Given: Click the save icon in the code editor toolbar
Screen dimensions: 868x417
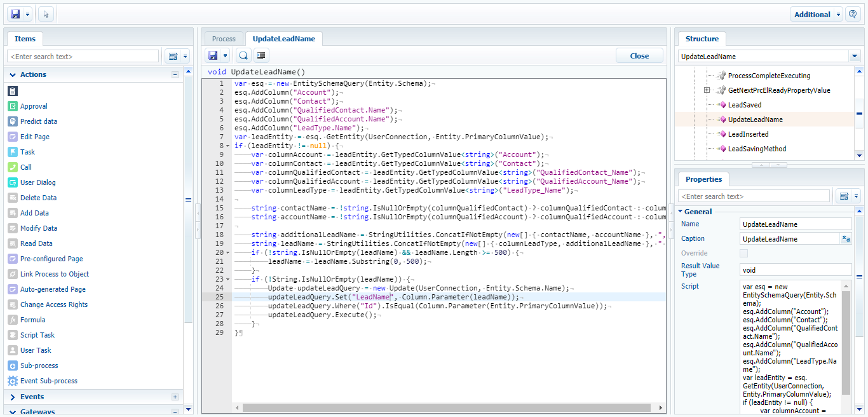Looking at the screenshot, I should tap(214, 55).
